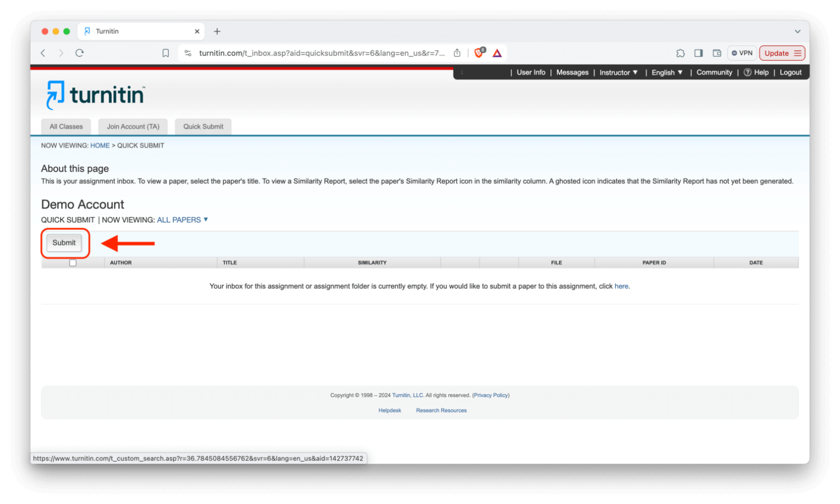The width and height of the screenshot is (840, 504).
Task: Click inside the address bar
Action: pos(312,53)
